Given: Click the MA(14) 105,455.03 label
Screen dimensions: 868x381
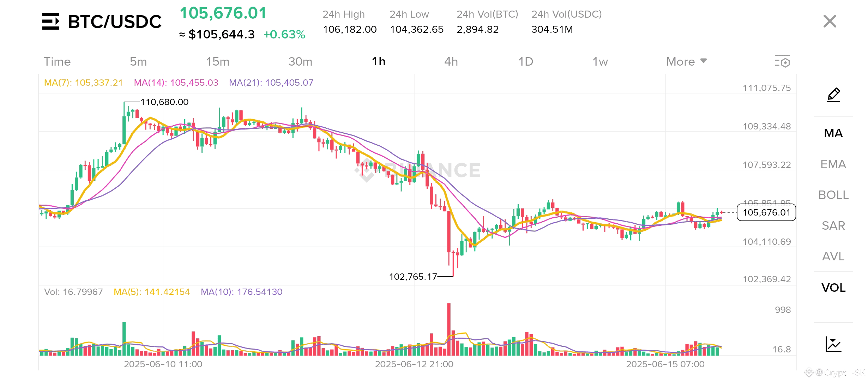Looking at the screenshot, I should pyautogui.click(x=176, y=83).
